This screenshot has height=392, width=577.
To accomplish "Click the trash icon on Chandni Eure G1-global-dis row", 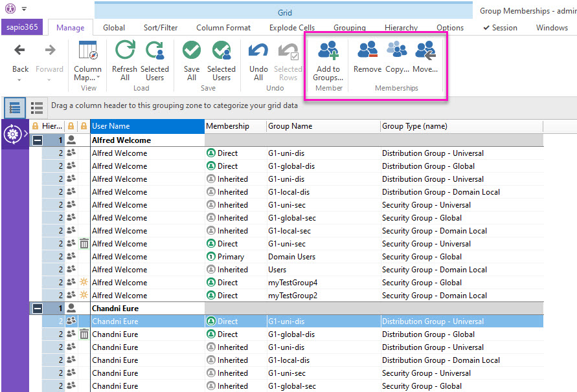I will coord(84,334).
